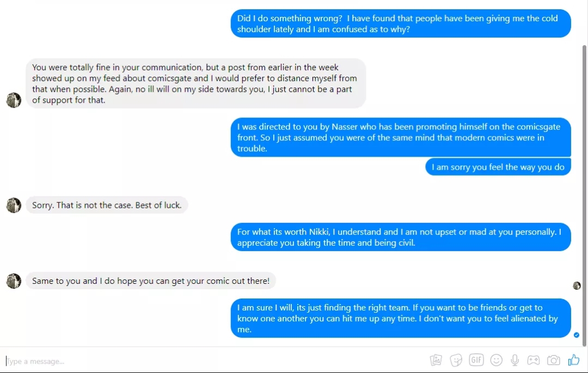Open games via controller icon
Image resolution: width=588 pixels, height=373 pixels.
pos(533,360)
